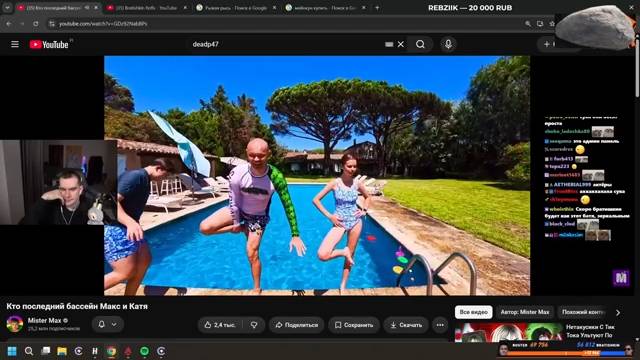Screen dimensions: 640x360
Task: Open the Mister Max channel name link
Action: [x=44, y=320]
